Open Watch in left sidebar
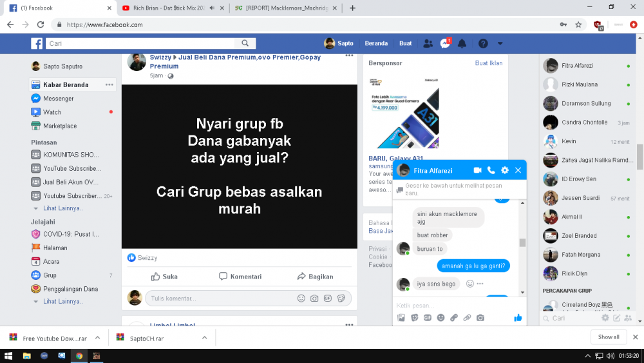 [x=52, y=112]
